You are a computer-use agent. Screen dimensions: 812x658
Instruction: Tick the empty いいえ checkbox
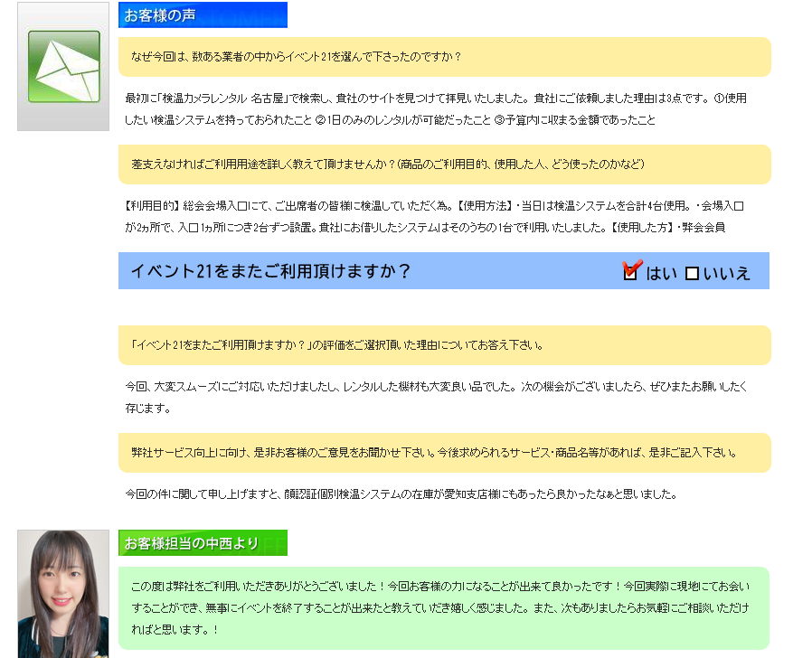692,273
